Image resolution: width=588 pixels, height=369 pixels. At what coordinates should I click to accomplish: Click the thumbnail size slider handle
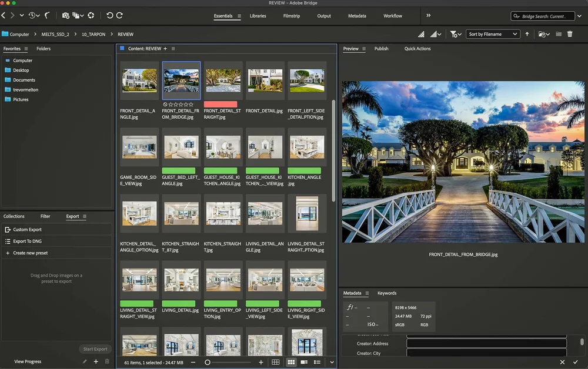208,363
